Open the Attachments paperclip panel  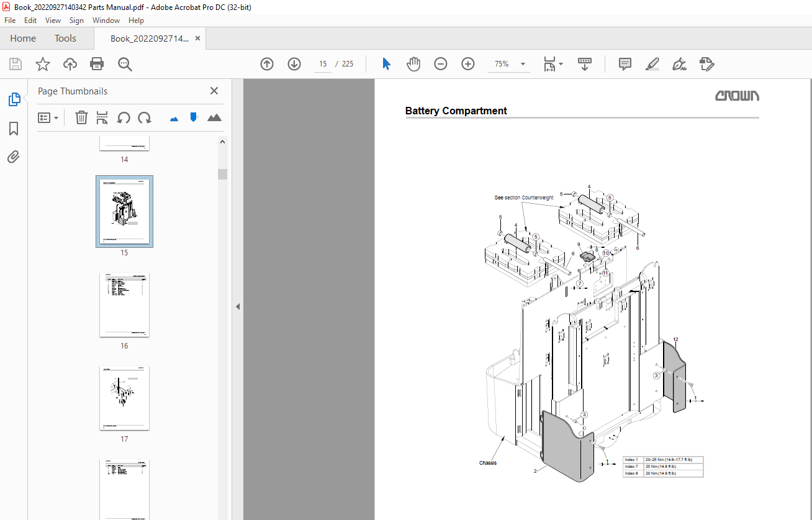(x=14, y=157)
